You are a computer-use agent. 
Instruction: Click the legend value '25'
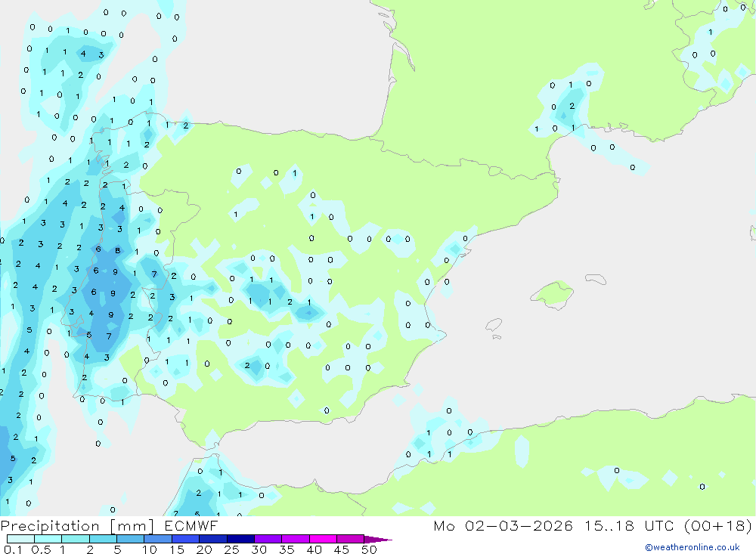pyautogui.click(x=231, y=549)
